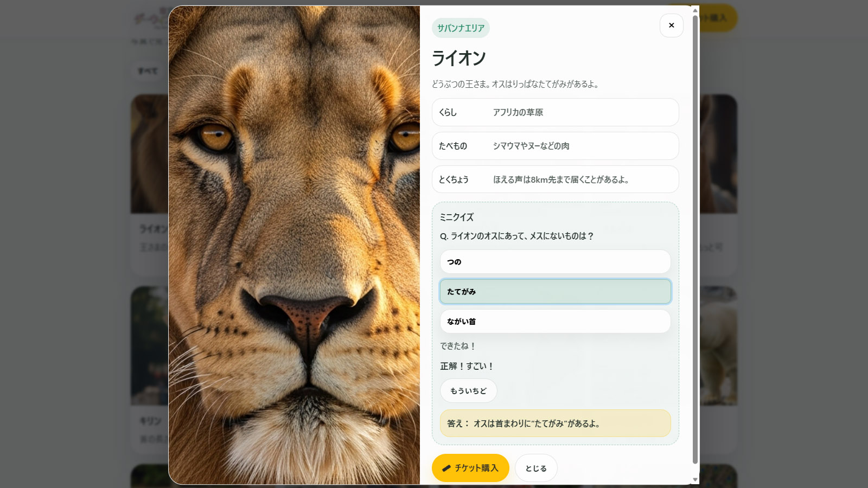Select quiz answer ながい首
This screenshot has width=868, height=488.
555,322
